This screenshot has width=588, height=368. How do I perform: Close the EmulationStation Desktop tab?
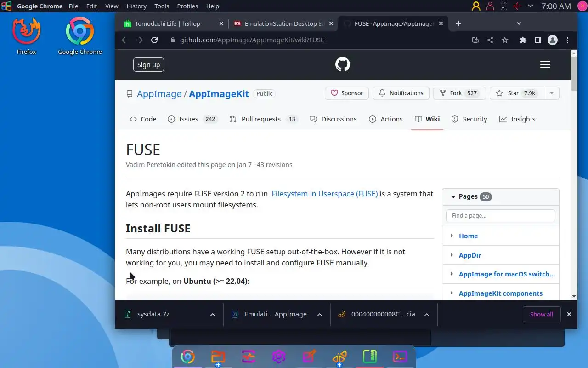point(330,23)
